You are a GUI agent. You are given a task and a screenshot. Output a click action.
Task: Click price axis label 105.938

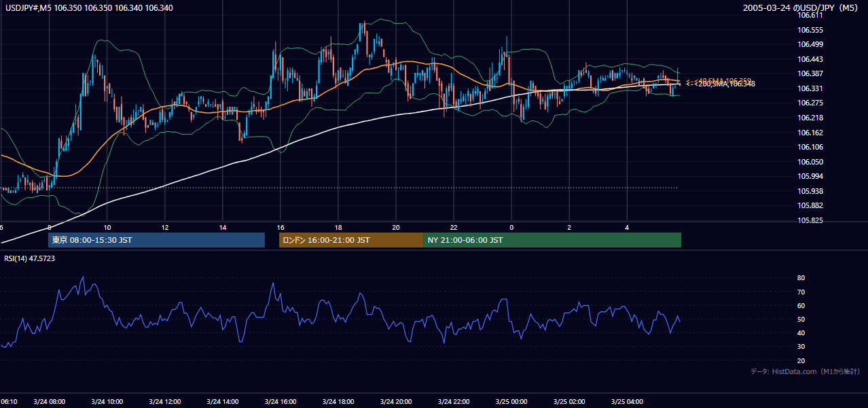point(810,191)
